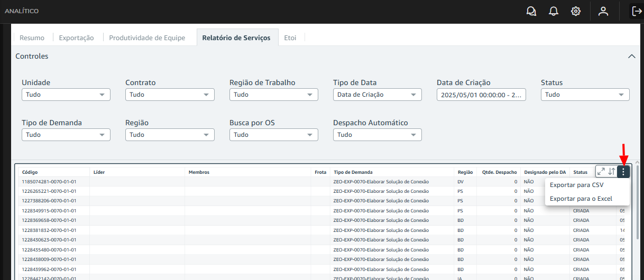Click the table sort arrows icon
Image resolution: width=644 pixels, height=280 pixels.
point(612,172)
